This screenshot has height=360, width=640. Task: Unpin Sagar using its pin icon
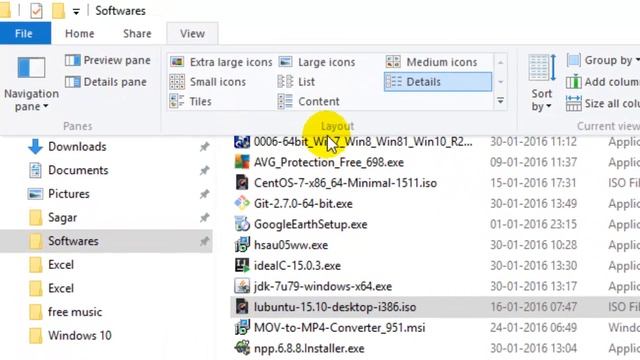[204, 218]
